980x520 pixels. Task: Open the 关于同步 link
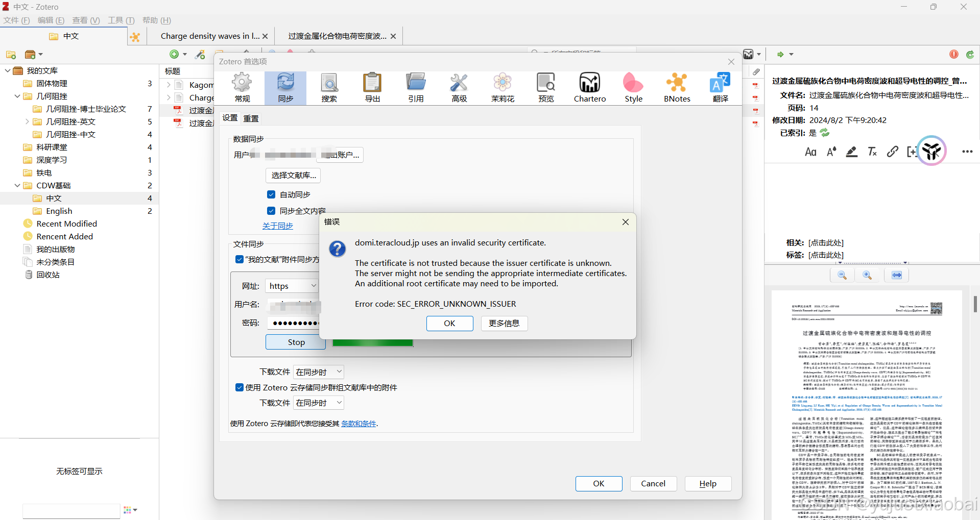(277, 226)
